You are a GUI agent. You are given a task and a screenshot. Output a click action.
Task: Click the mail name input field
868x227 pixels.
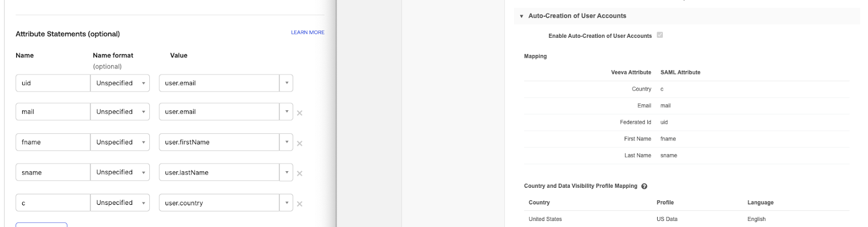point(53,112)
